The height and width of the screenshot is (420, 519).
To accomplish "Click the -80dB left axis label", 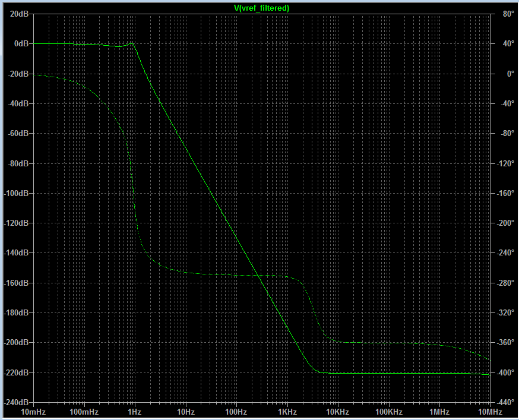I will (x=18, y=163).
